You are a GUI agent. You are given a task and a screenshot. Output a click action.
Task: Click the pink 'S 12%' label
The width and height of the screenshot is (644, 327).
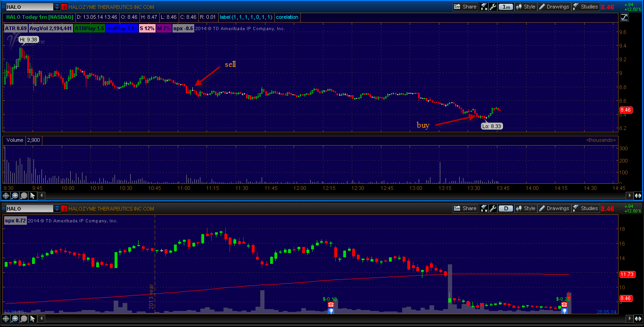pyautogui.click(x=147, y=28)
